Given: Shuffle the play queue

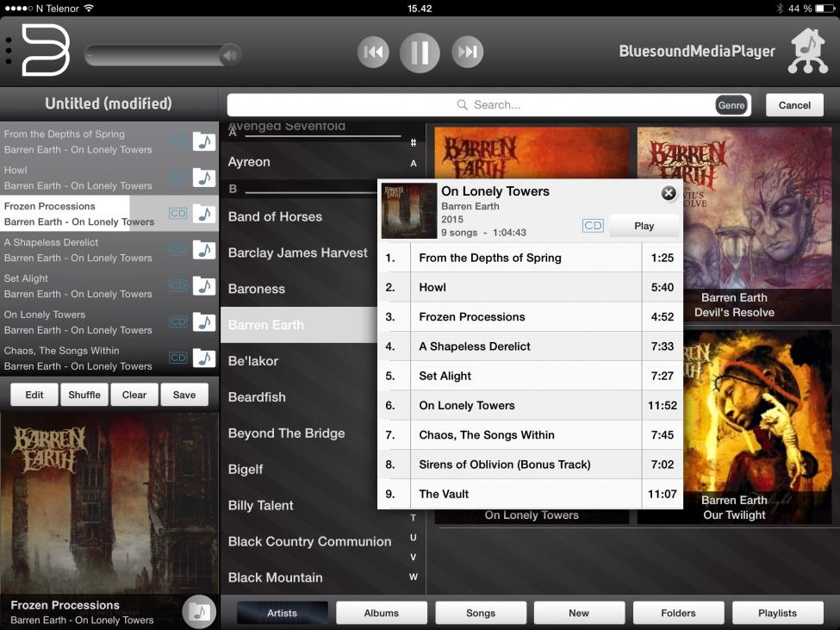Looking at the screenshot, I should coord(84,395).
